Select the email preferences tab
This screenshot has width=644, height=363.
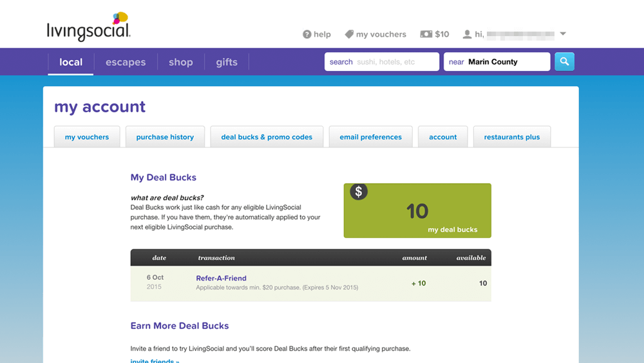pyautogui.click(x=370, y=137)
